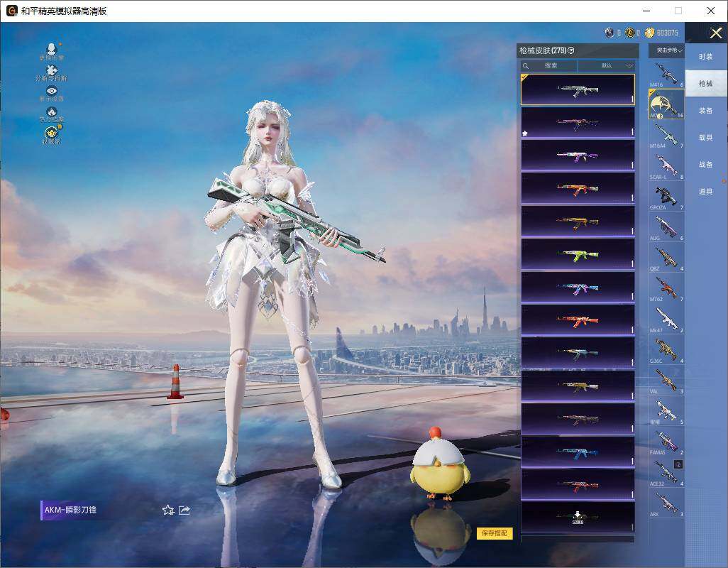The height and width of the screenshot is (568, 728).
Task: Select the lime green AKM skin
Action: [x=578, y=254]
